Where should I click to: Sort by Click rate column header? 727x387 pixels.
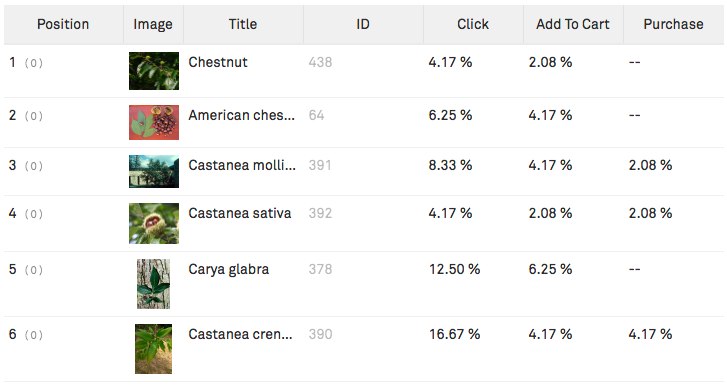[473, 24]
